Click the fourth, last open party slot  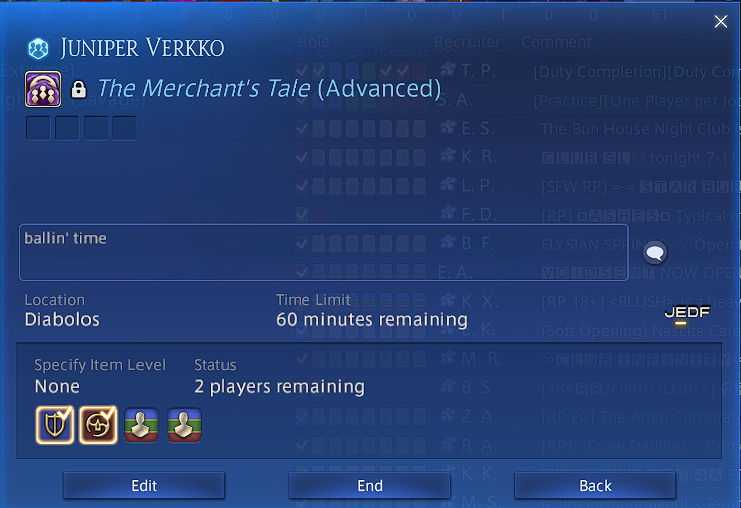184,425
